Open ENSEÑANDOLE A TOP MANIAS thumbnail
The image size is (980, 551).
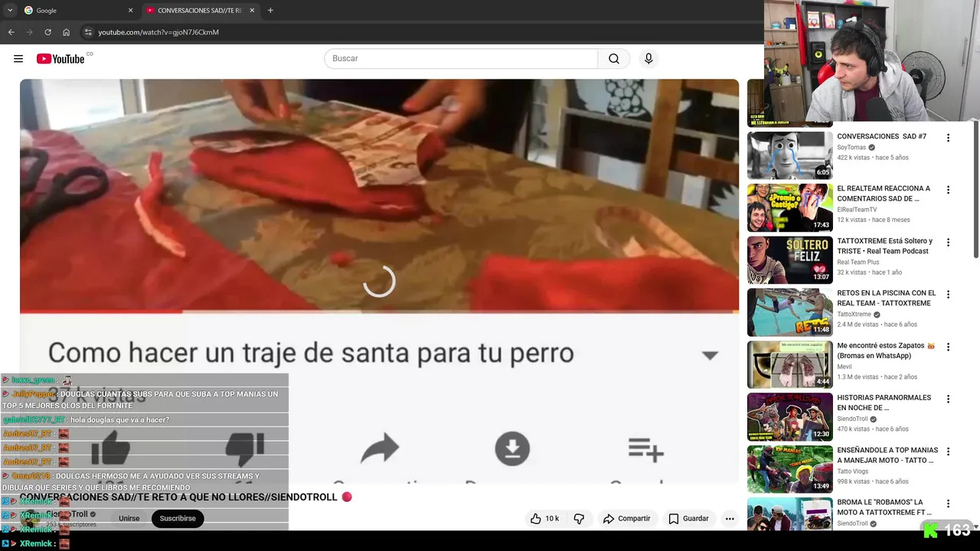789,469
